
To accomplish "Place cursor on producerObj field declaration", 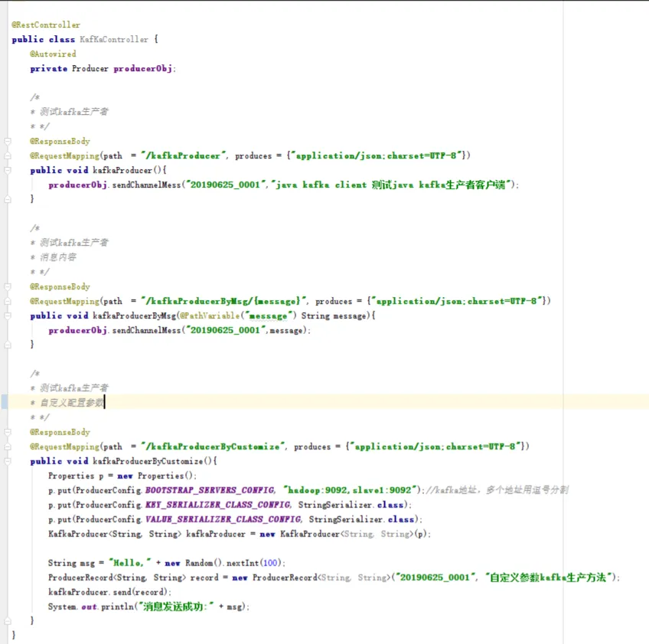I will pos(143,68).
